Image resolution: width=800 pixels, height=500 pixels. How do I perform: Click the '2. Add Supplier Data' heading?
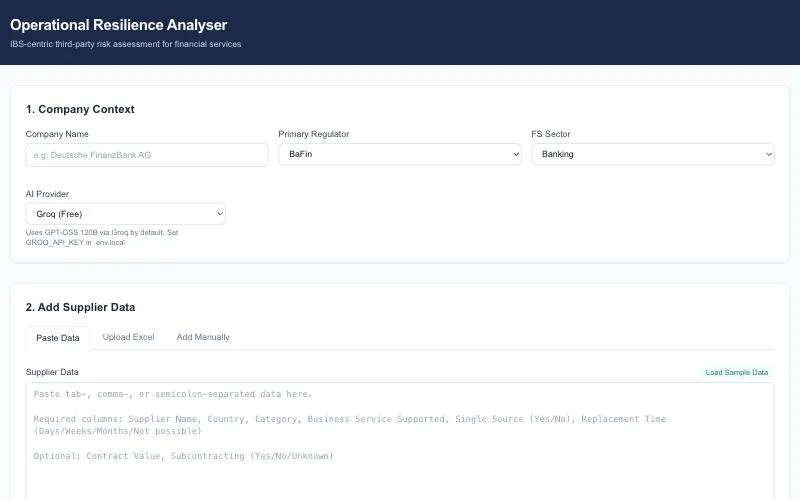point(80,307)
